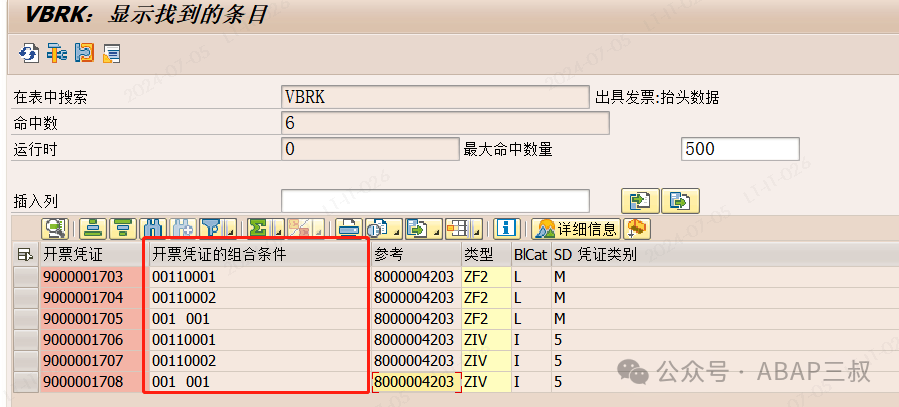Viewport: 899px width, 407px height.
Task: Click the list sheet icon in top toolbar
Action: [x=111, y=54]
